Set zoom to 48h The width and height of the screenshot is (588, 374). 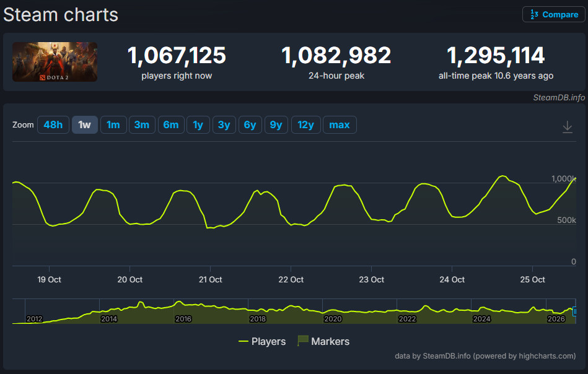tap(53, 125)
